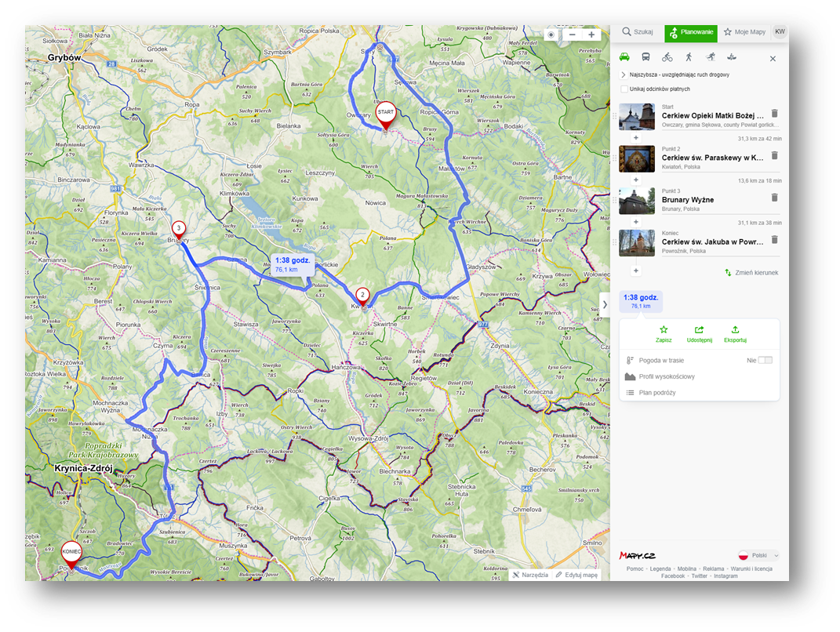The height and width of the screenshot is (632, 840).
Task: Select the bus public transport mode
Action: (x=645, y=56)
